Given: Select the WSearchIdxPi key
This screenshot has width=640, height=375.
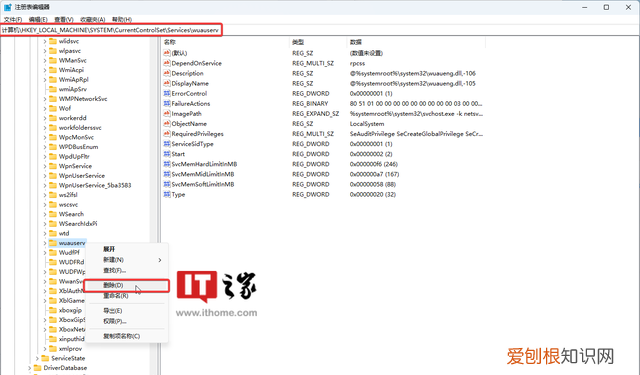Looking at the screenshot, I should 78,224.
